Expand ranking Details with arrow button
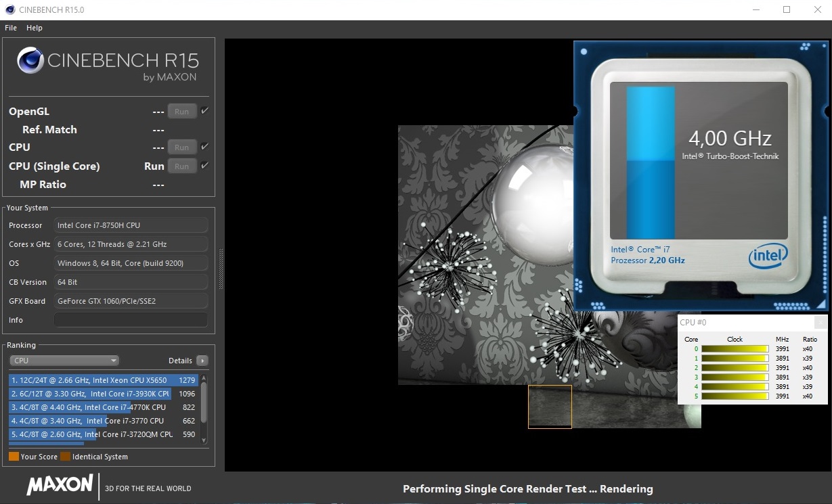832x504 pixels. pyautogui.click(x=202, y=361)
